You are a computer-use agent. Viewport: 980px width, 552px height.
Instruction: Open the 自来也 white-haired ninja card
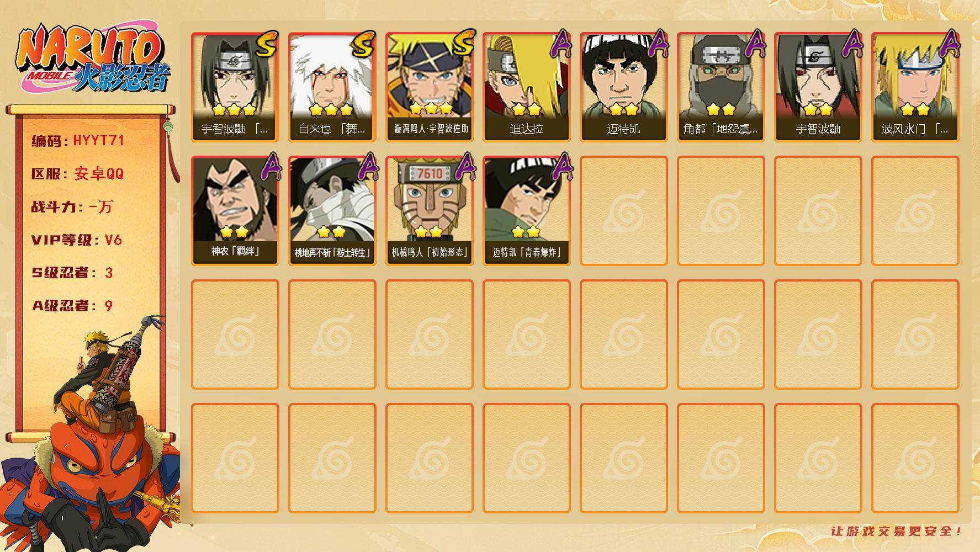coord(332,87)
